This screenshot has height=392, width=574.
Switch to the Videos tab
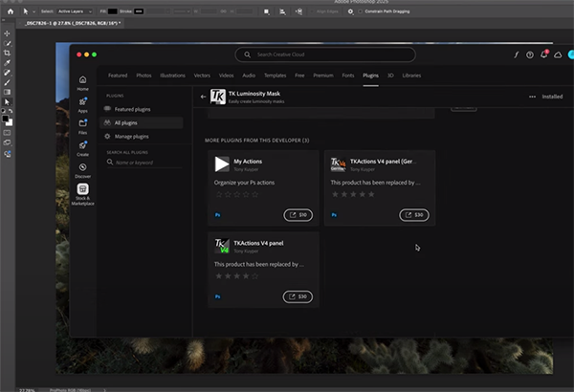coord(226,76)
